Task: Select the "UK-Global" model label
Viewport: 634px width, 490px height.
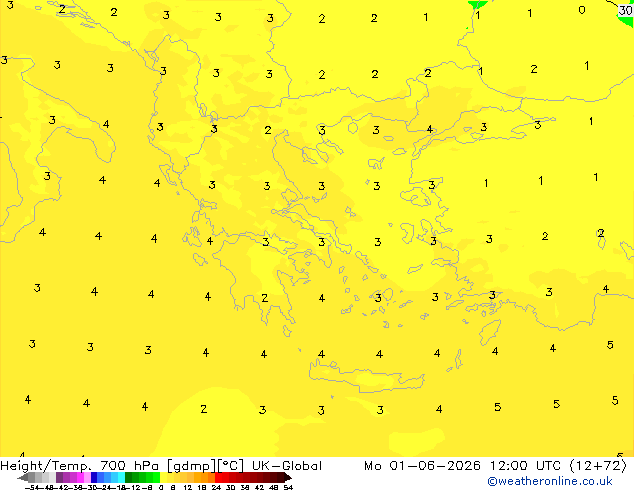Action: point(287,466)
